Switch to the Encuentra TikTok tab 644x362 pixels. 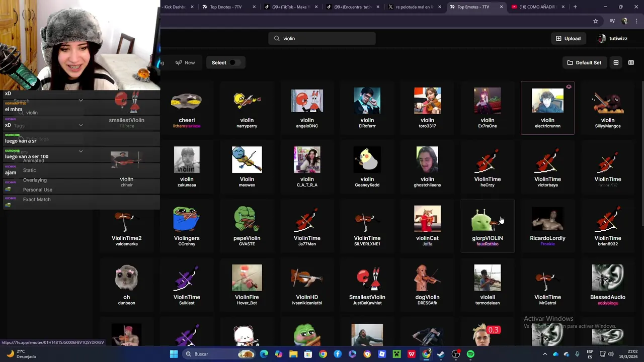point(353,7)
